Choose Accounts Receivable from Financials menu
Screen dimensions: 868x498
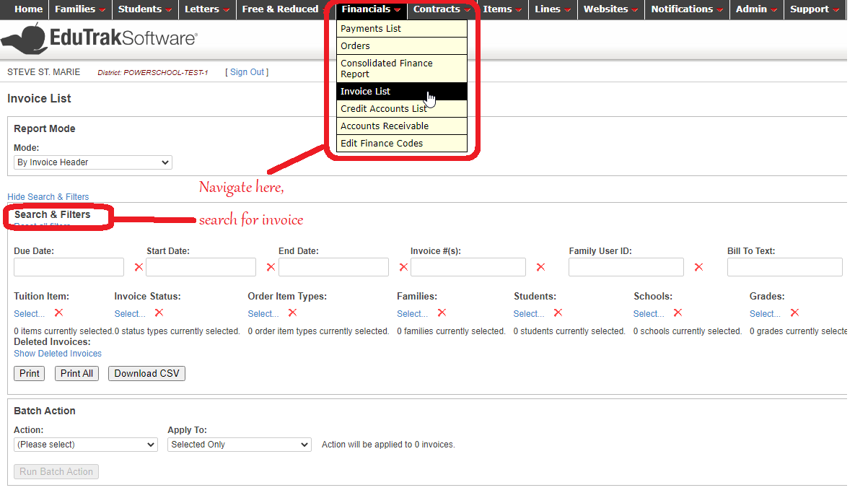click(385, 126)
